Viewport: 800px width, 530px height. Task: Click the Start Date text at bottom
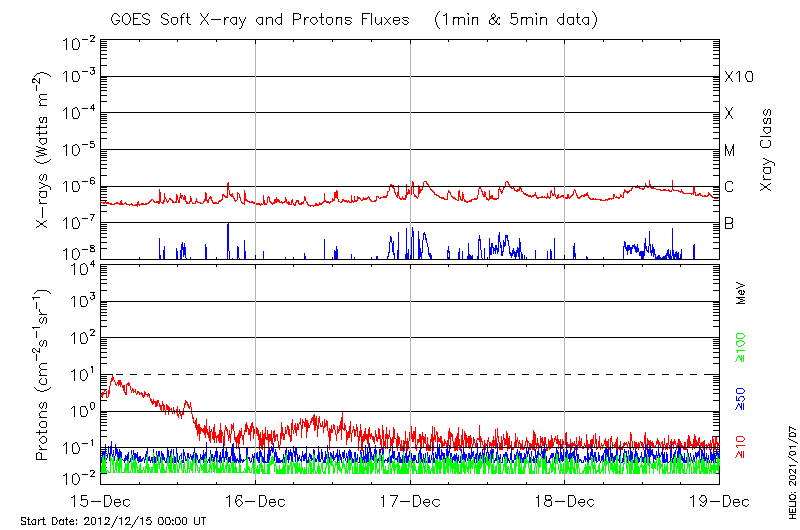point(113,521)
